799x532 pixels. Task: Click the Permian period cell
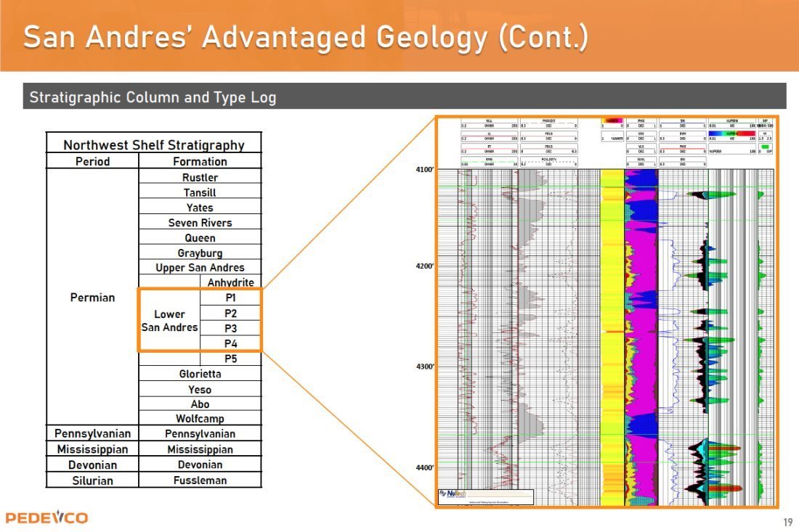pyautogui.click(x=92, y=298)
